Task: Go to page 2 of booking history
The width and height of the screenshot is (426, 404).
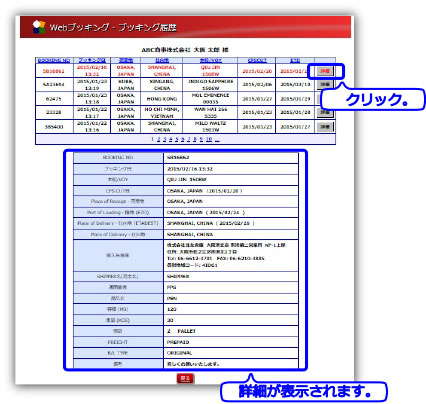Action: (x=158, y=139)
